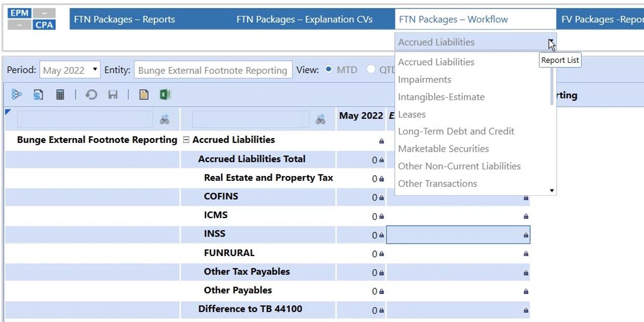Click binoculars icon beside second filter box
644x322 pixels.
pos(321,119)
